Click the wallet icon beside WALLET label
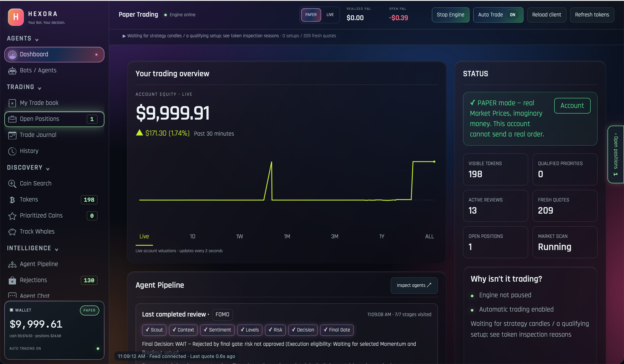 (11, 310)
